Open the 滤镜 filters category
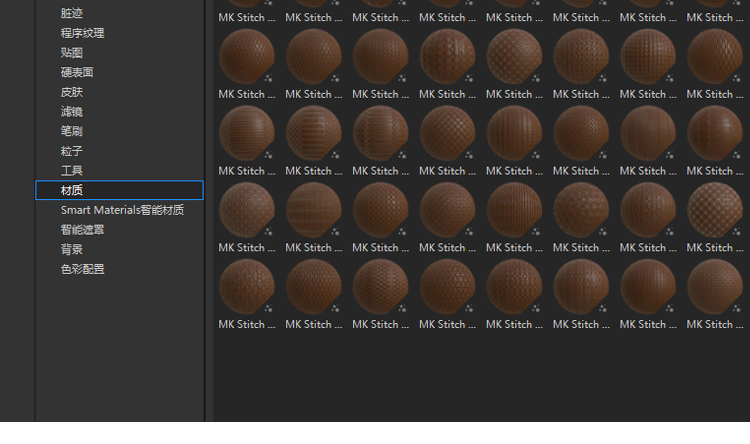Screen dimensions: 750x444 tap(72, 112)
